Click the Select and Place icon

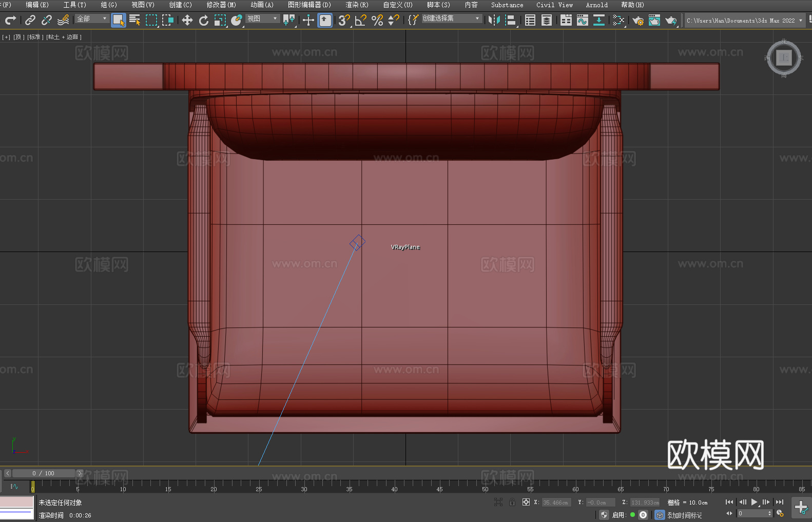click(237, 20)
